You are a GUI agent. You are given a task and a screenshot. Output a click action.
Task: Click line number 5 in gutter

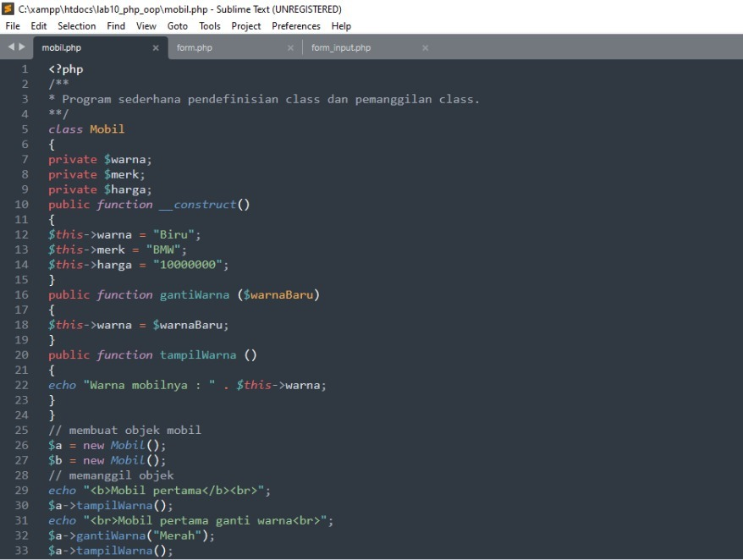pos(25,129)
